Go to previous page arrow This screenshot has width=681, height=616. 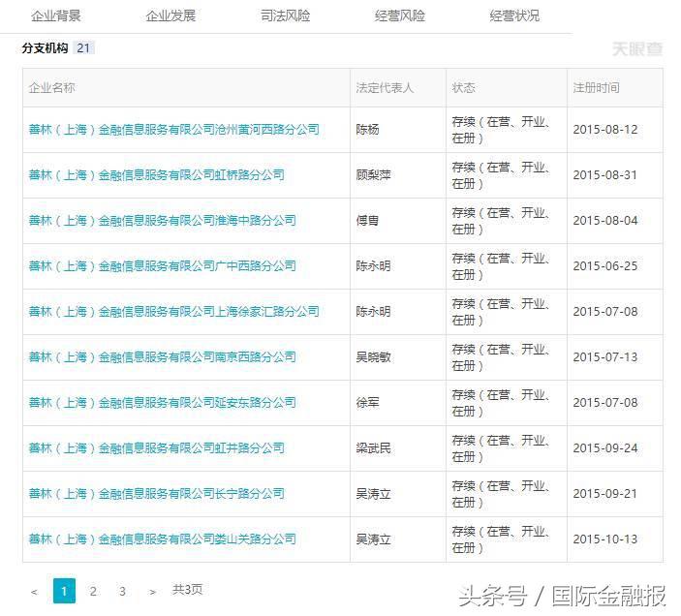tap(34, 592)
